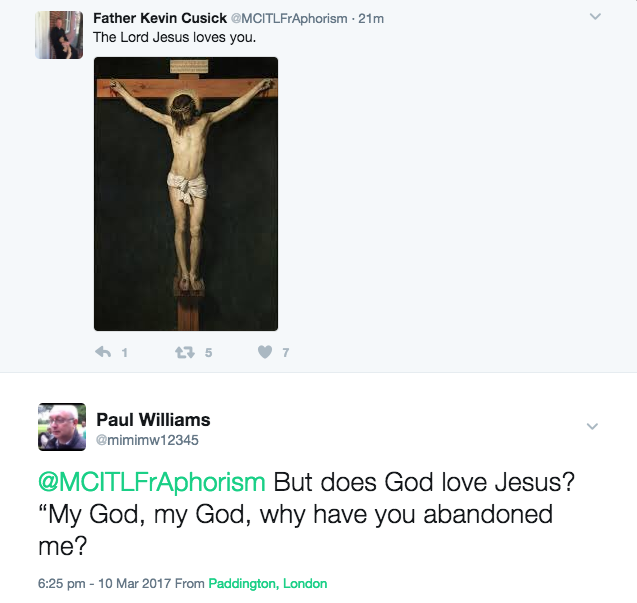The image size is (637, 603).
Task: Click the gray @MCITLFrAphorism handle beside the name
Action: click(x=289, y=18)
